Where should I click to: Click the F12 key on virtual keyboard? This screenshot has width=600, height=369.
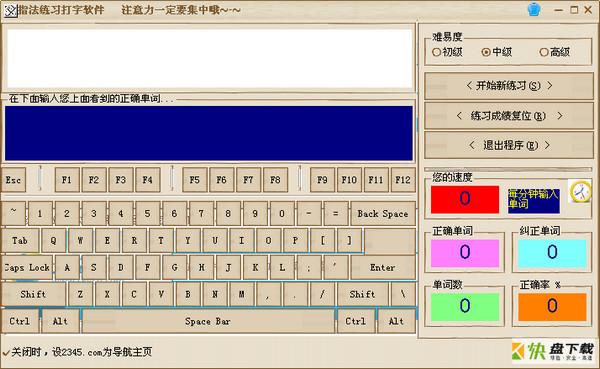pyautogui.click(x=403, y=180)
